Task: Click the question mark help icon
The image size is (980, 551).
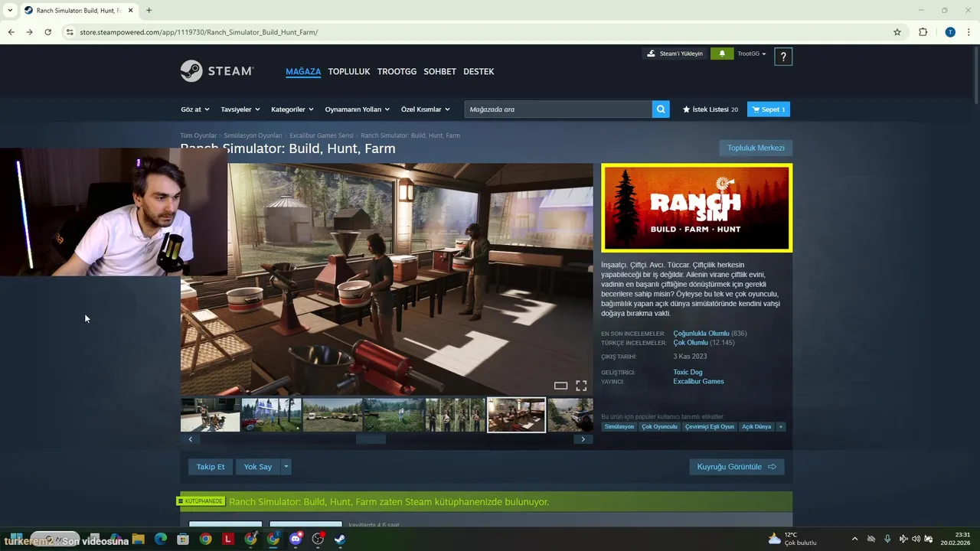Action: click(x=782, y=57)
